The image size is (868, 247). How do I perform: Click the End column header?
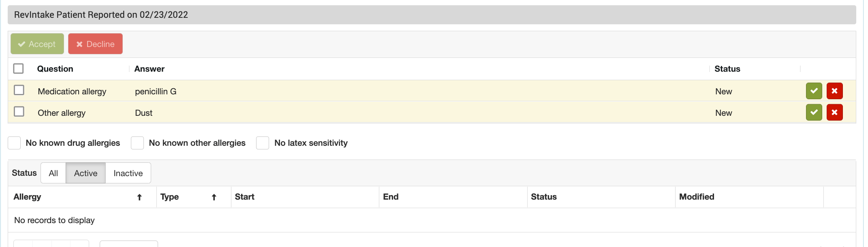(391, 197)
